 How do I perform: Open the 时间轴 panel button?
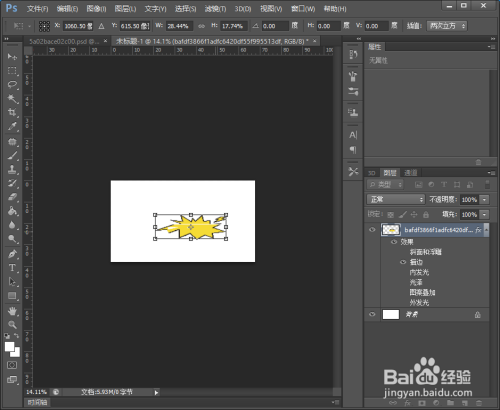tap(37, 402)
